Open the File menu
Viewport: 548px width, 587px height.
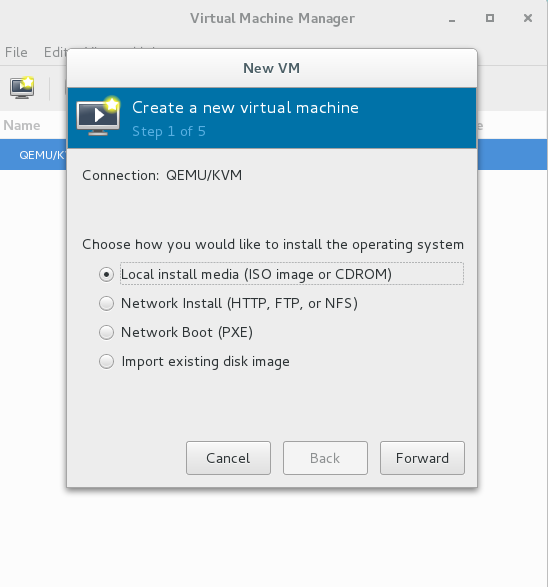click(16, 52)
